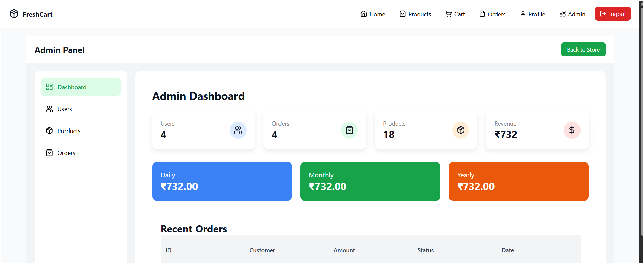Click the green Monthly revenue card

click(x=370, y=181)
